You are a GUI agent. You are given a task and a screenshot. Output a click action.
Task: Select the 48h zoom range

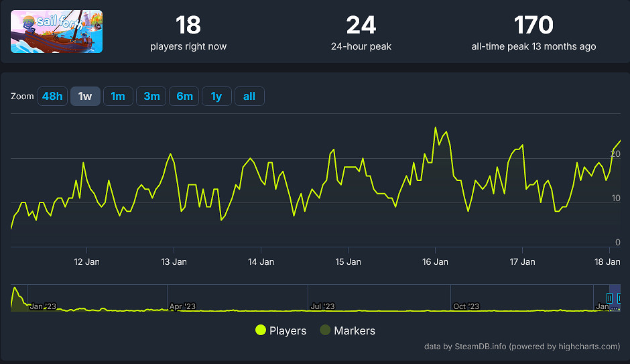point(52,96)
